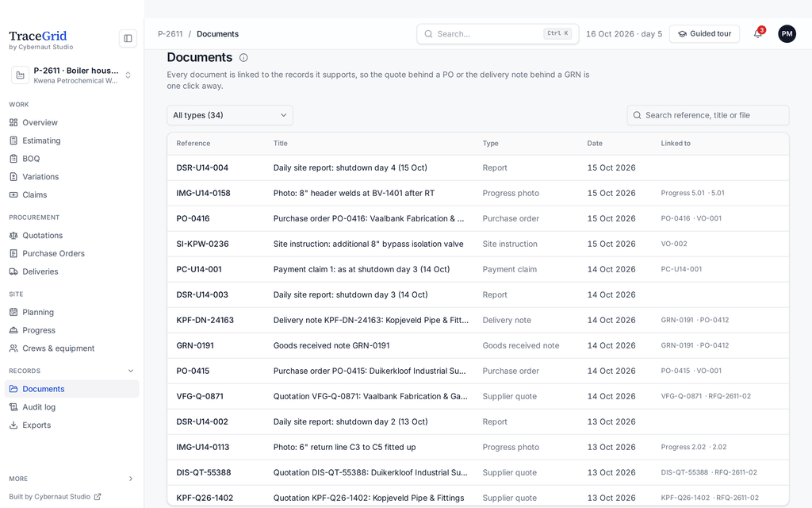812x508 pixels.
Task: Open the All types (34) filter dropdown
Action: [230, 115]
